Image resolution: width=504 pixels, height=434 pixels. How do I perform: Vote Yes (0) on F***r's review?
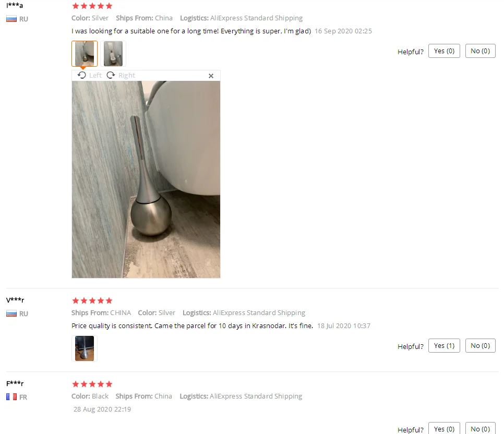tap(444, 428)
